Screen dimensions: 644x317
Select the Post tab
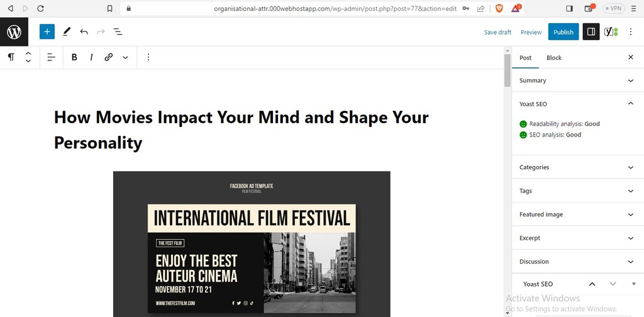pos(525,58)
